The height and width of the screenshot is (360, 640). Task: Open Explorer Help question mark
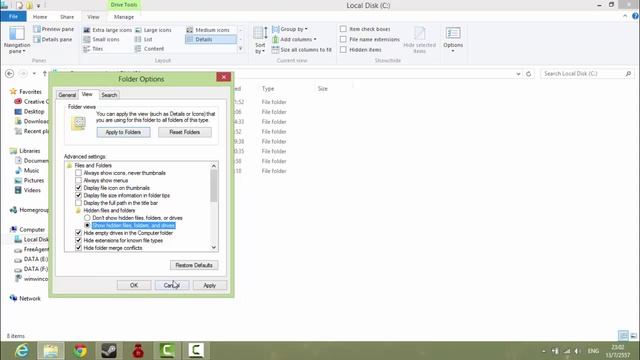pyautogui.click(x=635, y=16)
